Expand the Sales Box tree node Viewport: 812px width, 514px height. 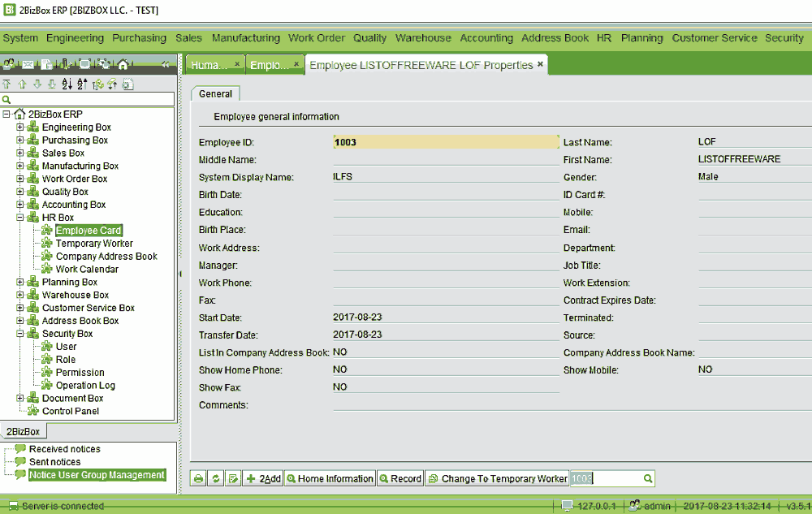(19, 153)
